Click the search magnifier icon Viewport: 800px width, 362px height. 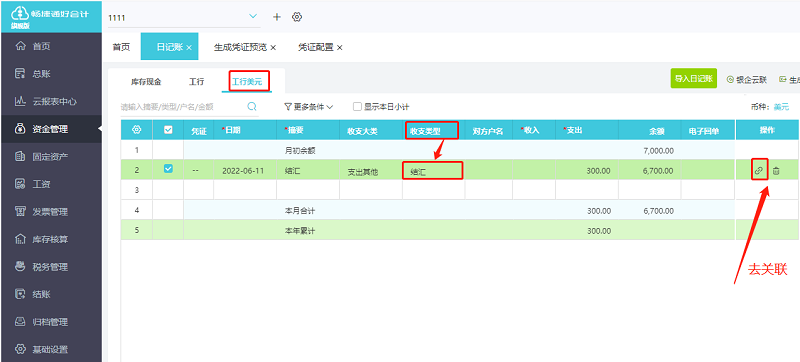click(x=252, y=106)
